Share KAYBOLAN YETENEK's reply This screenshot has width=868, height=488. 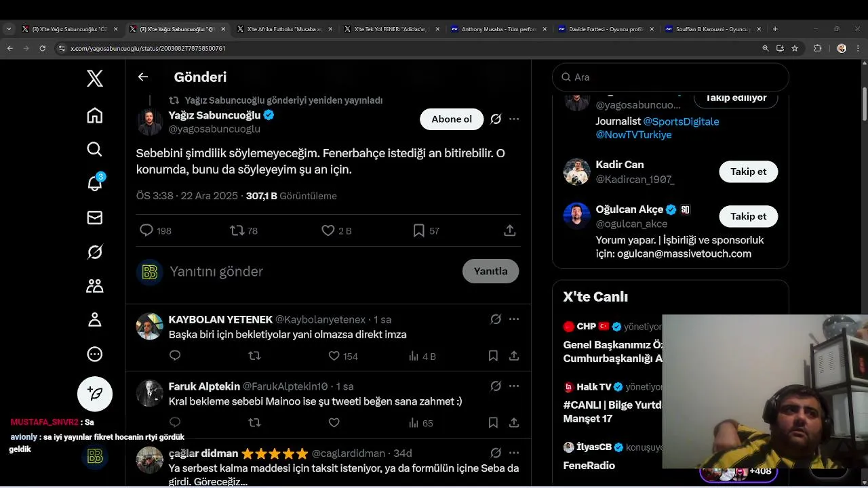514,356
